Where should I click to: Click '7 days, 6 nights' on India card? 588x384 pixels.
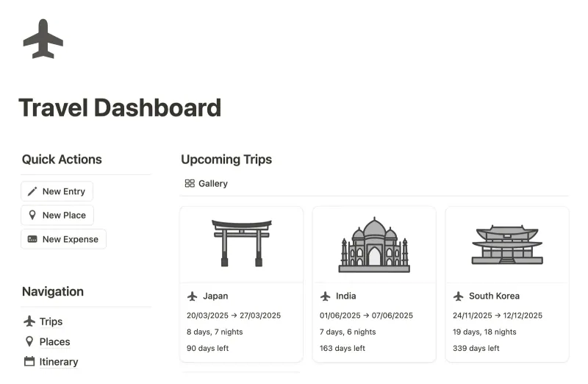click(x=348, y=333)
